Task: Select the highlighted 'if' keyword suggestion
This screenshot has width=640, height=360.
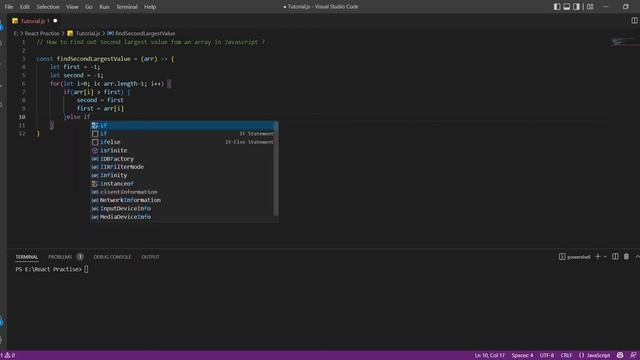Action: 182,125
